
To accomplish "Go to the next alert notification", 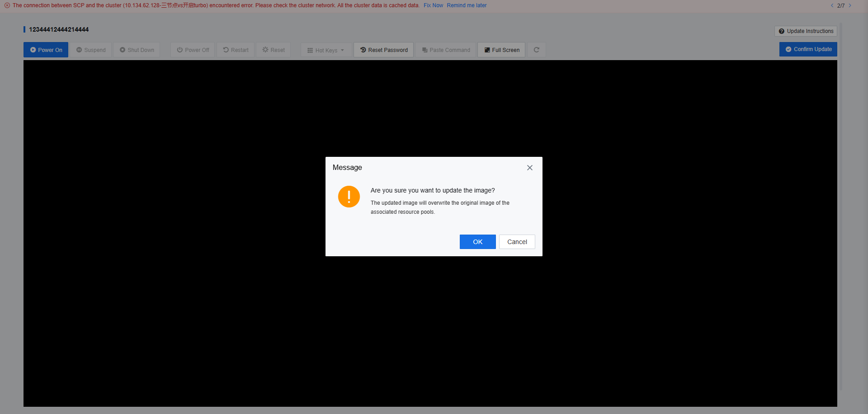I will (850, 5).
